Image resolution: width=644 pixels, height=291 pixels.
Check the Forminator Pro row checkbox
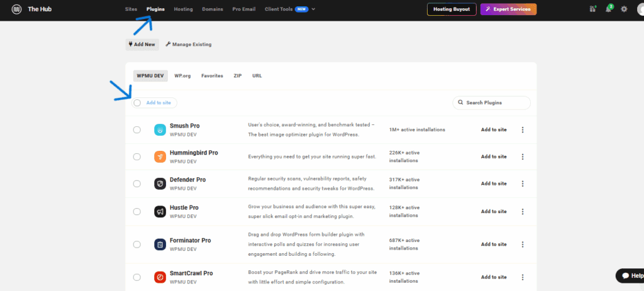(137, 244)
